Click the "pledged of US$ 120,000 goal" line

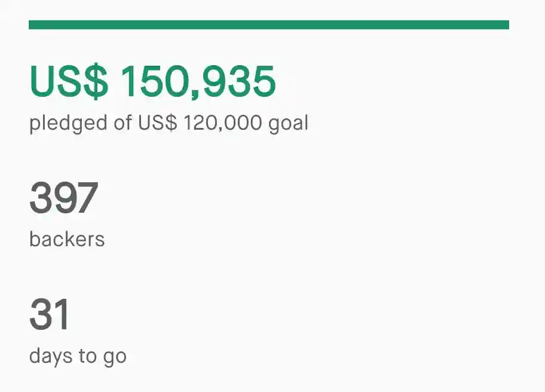(x=169, y=123)
